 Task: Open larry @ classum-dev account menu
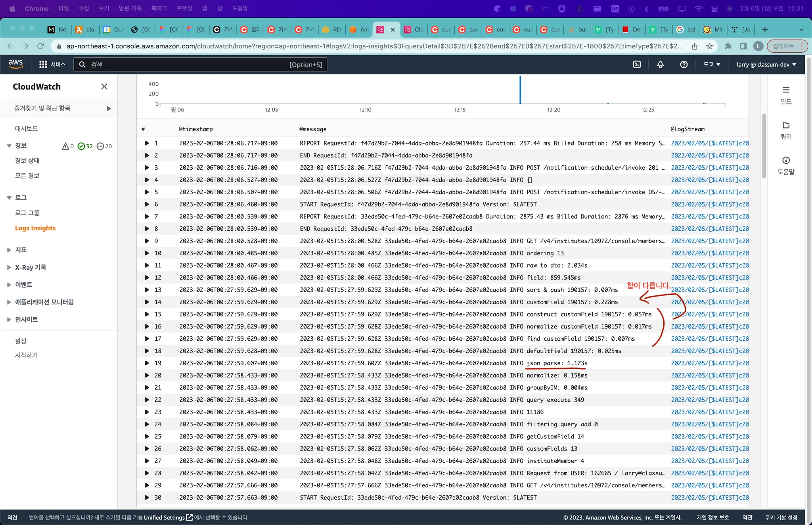[x=766, y=65]
